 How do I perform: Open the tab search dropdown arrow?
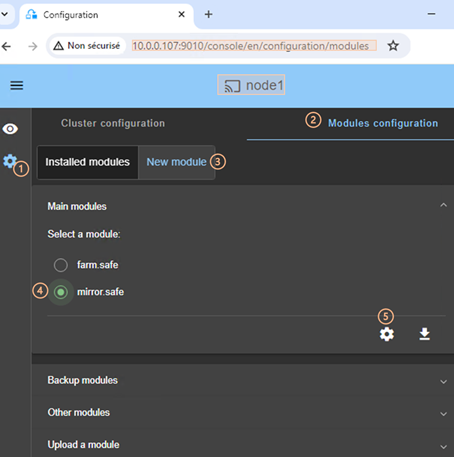[x=5, y=14]
